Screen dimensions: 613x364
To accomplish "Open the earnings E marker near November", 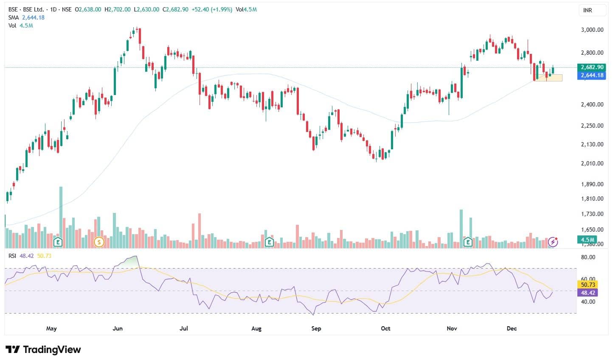I will [468, 242].
